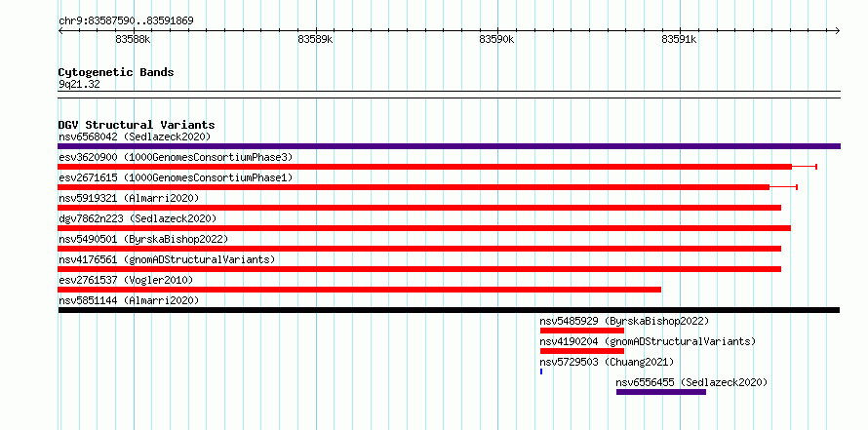868x430 pixels.
Task: Click nsv4176561 (gnomADStructuralVariants) label
Action: pos(167,259)
